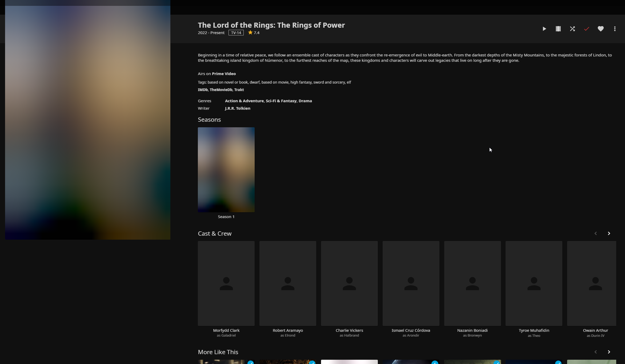This screenshot has height=364, width=625.
Task: View Morfydd Clark's cast profile
Action: point(226,283)
